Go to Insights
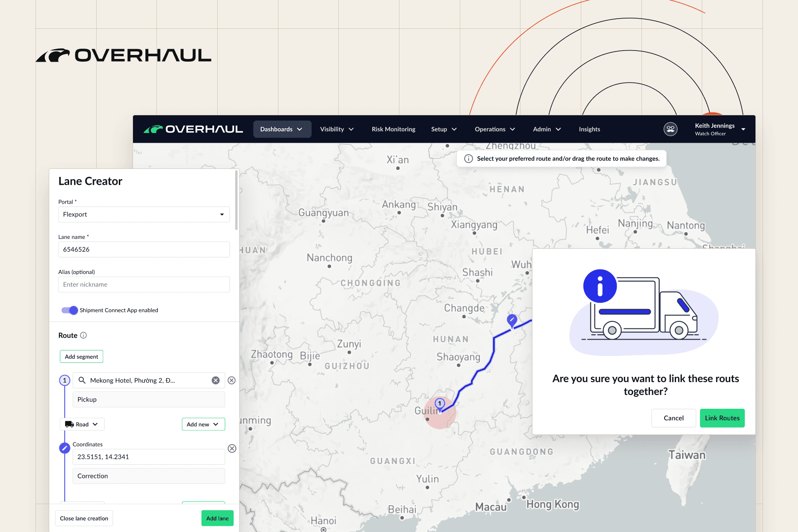Viewport: 798px width, 532px height. [x=589, y=129]
